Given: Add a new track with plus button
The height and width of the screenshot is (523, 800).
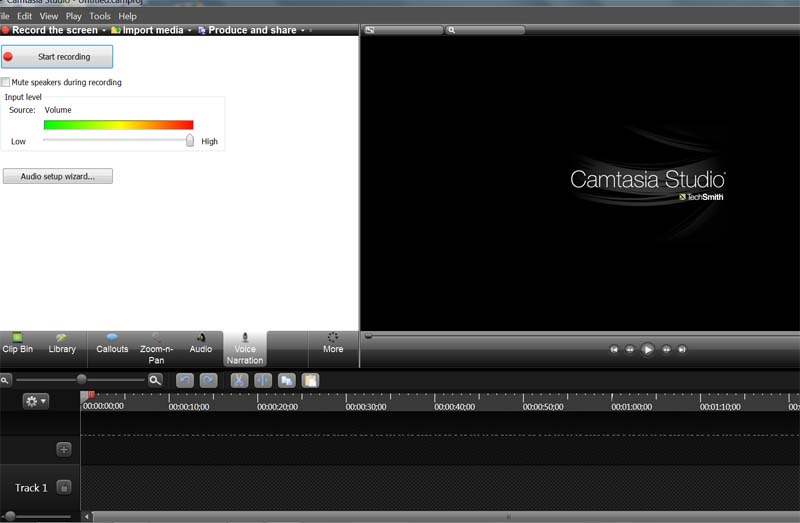Looking at the screenshot, I should pos(64,450).
